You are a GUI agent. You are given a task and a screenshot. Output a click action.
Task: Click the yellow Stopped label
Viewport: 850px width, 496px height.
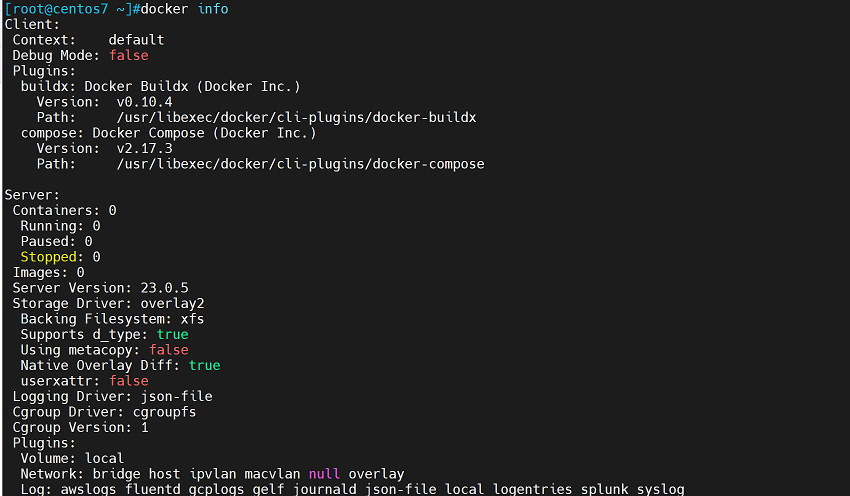pos(48,257)
